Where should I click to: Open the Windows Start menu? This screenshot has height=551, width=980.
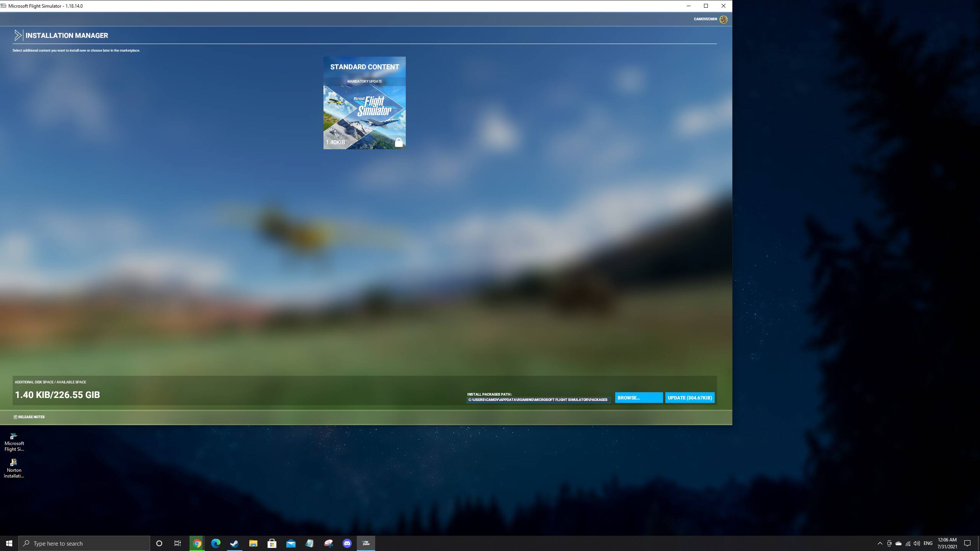pos(9,543)
